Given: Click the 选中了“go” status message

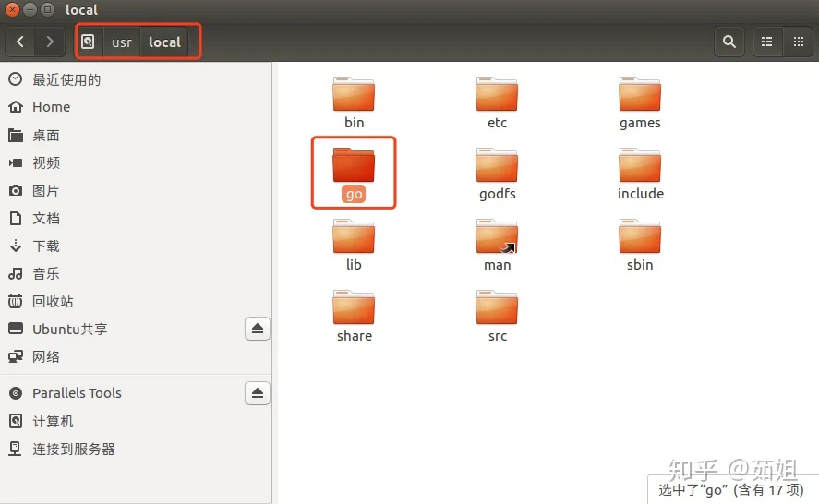Looking at the screenshot, I should (730, 490).
